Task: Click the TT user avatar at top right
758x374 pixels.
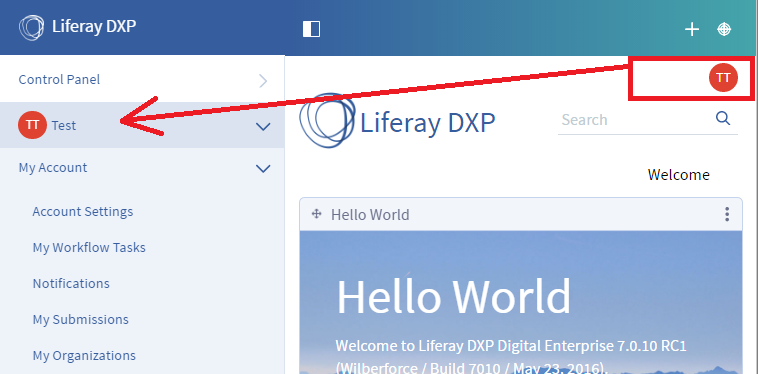Action: pyautogui.click(x=723, y=77)
